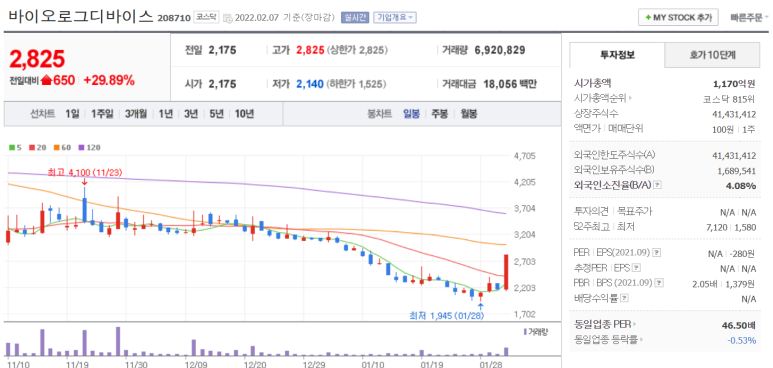This screenshot has height=368, width=773.
Task: Click the 상장주식수 value 41,431,412
Action: click(x=734, y=114)
